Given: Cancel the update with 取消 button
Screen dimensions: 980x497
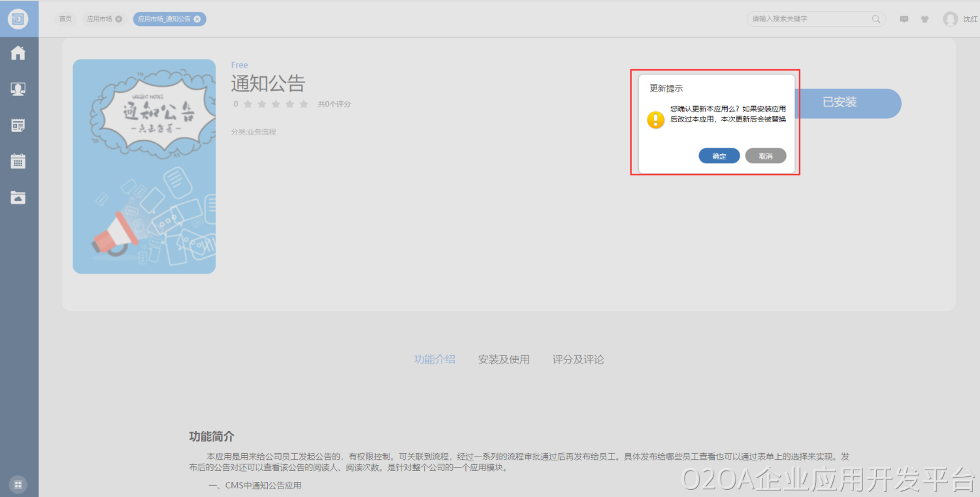Looking at the screenshot, I should 765,156.
